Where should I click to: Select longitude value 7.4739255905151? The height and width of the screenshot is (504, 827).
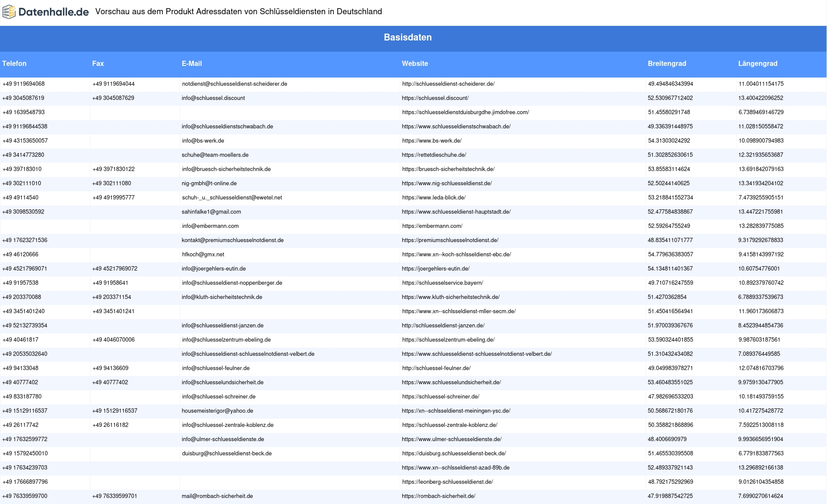(761, 198)
